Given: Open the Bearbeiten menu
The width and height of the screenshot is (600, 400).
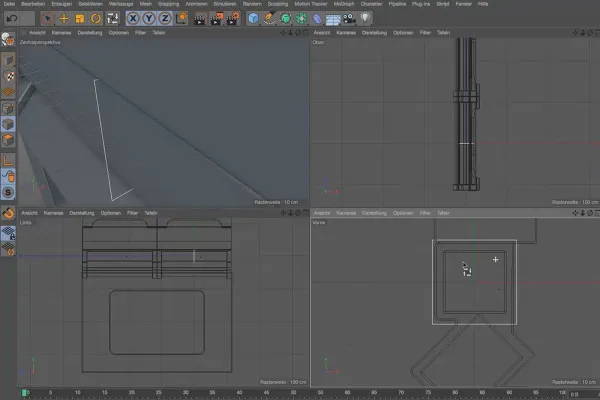Looking at the screenshot, I should point(33,4).
